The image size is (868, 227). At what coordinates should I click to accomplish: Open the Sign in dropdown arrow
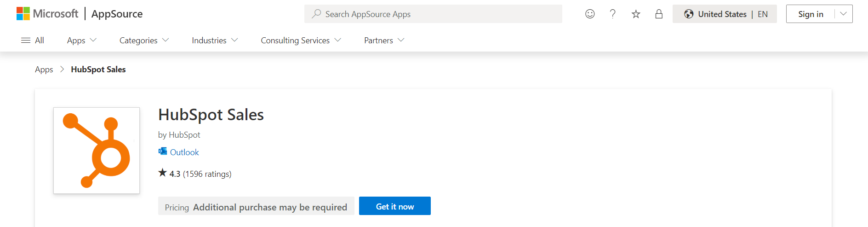pyautogui.click(x=844, y=14)
